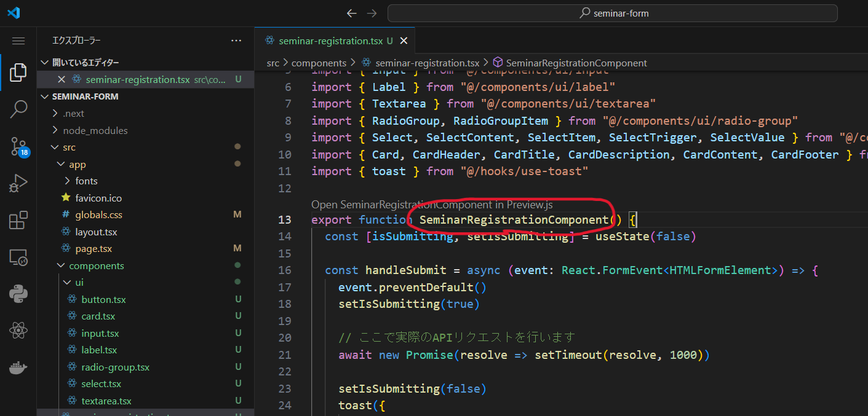This screenshot has height=416, width=868.
Task: Open the Docker view in activity bar
Action: (18, 368)
